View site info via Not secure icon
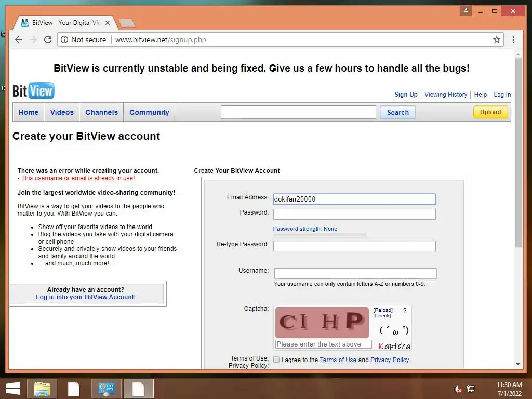 (64, 39)
